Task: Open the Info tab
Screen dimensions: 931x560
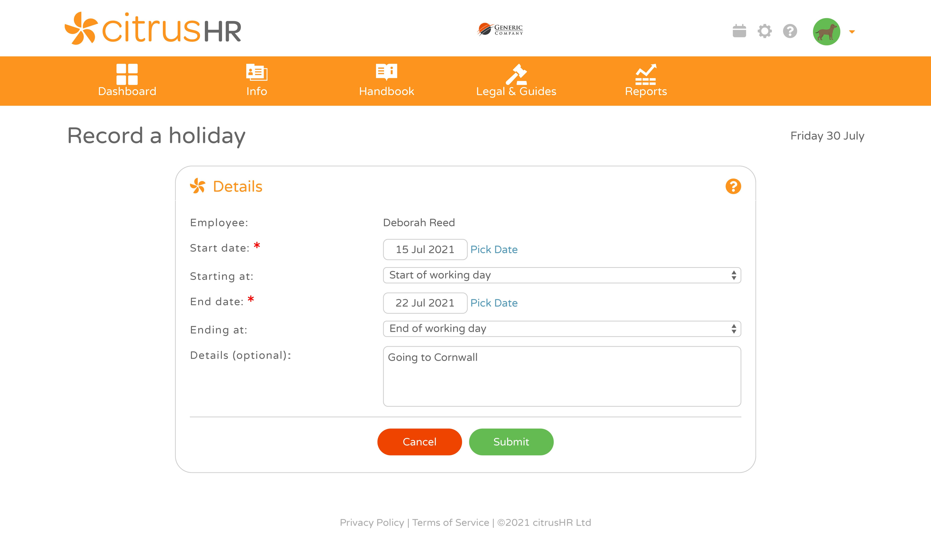Action: (257, 80)
